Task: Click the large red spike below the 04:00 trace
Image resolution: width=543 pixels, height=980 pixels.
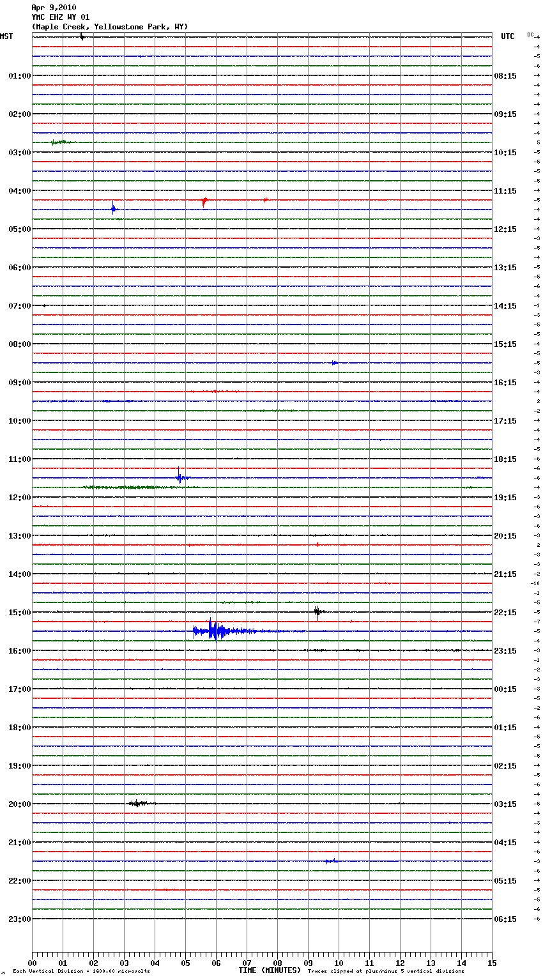Action: [204, 201]
